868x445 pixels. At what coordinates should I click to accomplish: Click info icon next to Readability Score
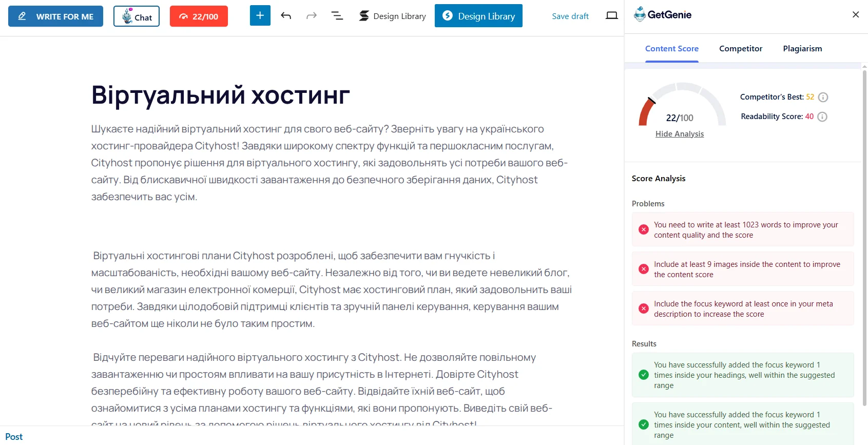click(x=822, y=117)
